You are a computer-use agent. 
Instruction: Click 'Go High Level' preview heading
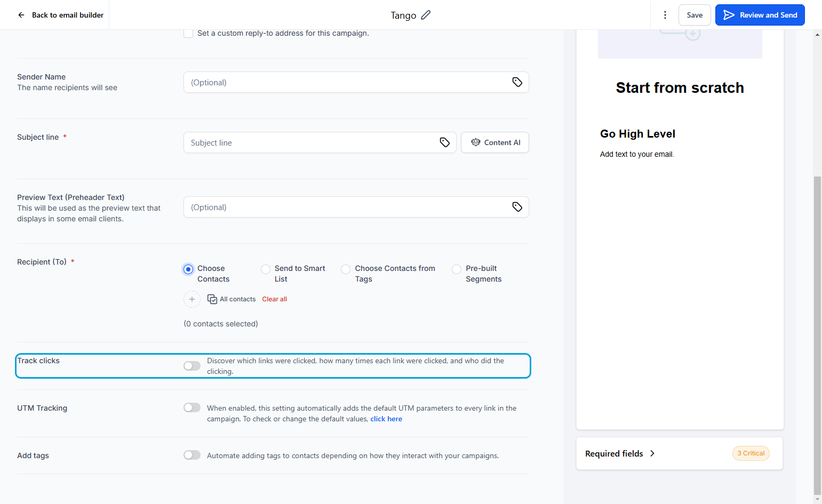[637, 134]
